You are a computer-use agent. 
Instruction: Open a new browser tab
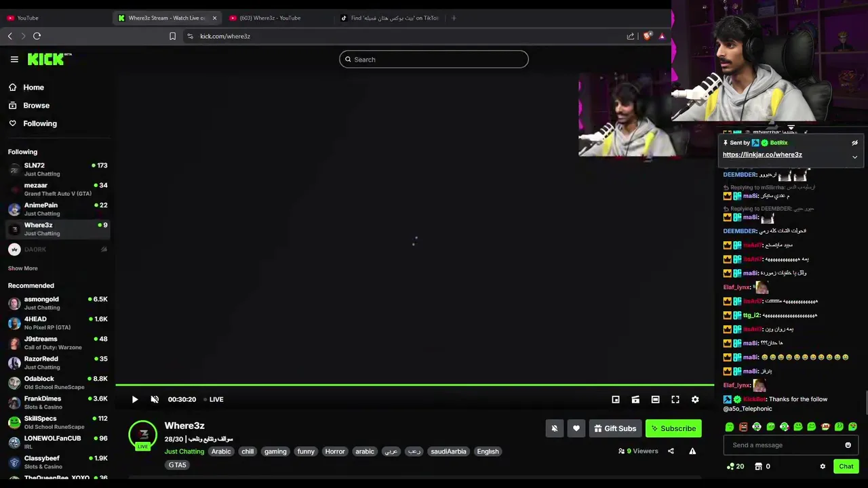coord(454,18)
